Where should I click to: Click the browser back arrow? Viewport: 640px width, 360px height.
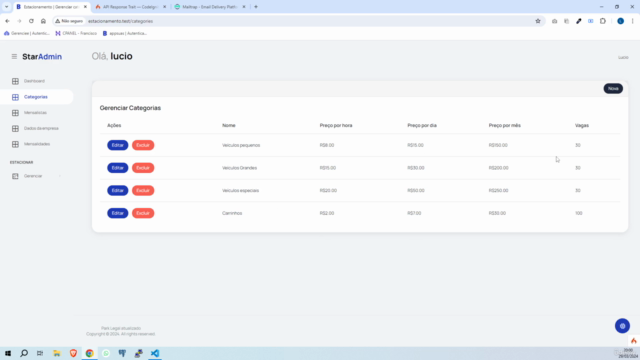7,21
